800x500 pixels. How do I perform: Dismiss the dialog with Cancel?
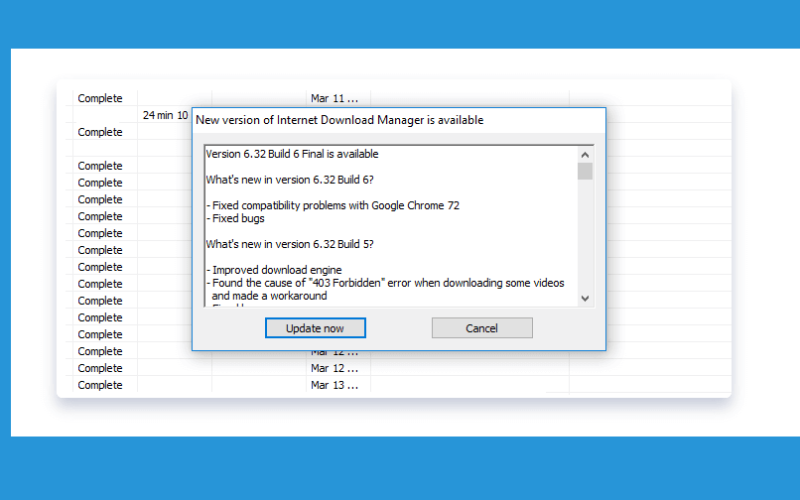point(482,328)
